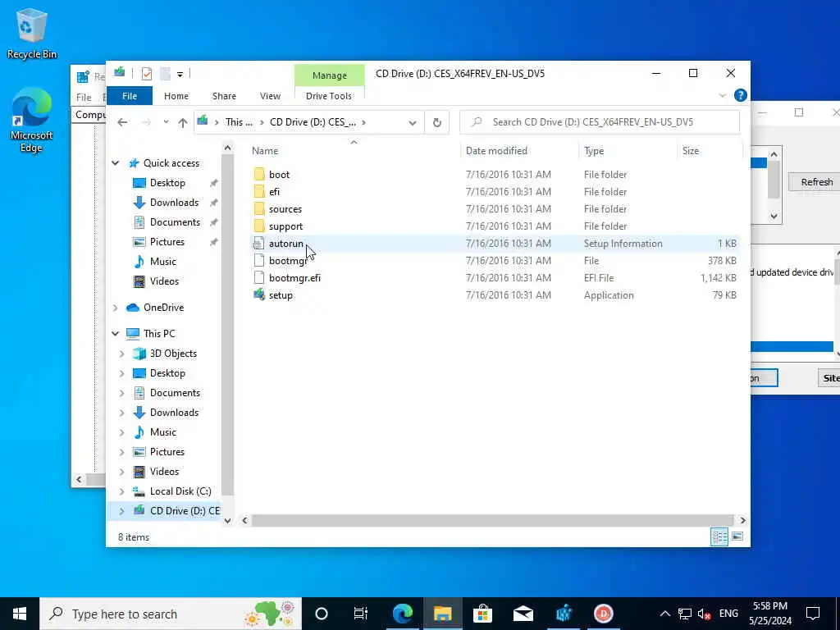Click the navigation pane scroll down arrow
The width and height of the screenshot is (840, 630).
coord(228,520)
